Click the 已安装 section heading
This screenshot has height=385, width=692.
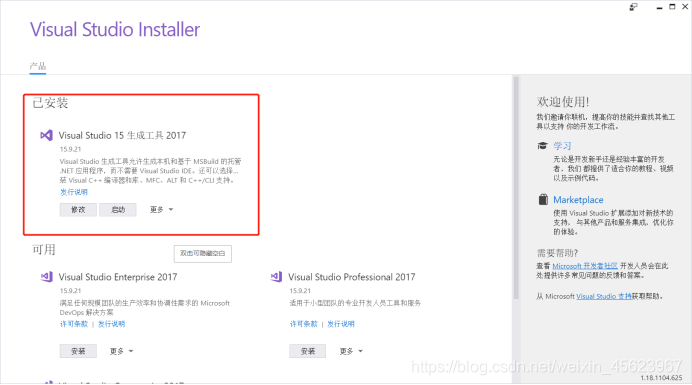click(50, 103)
